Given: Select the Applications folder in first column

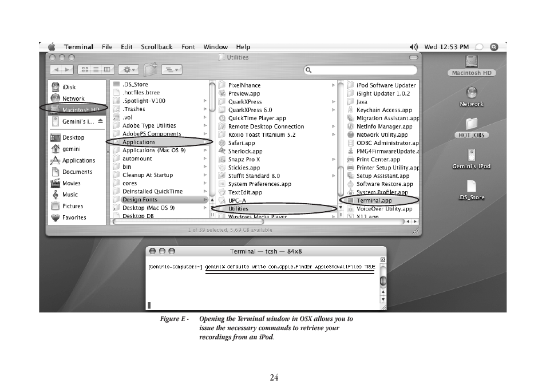Looking at the screenshot, I should [x=160, y=142].
